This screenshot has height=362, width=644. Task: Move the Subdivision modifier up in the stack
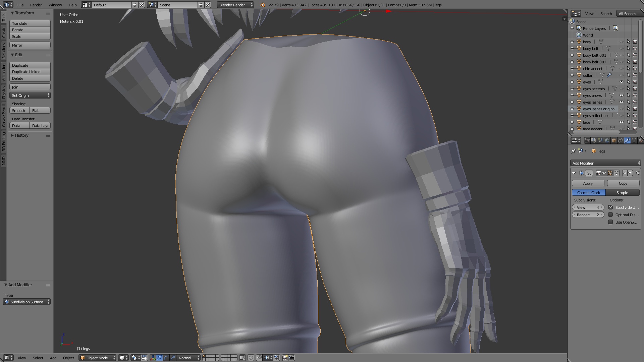625,173
